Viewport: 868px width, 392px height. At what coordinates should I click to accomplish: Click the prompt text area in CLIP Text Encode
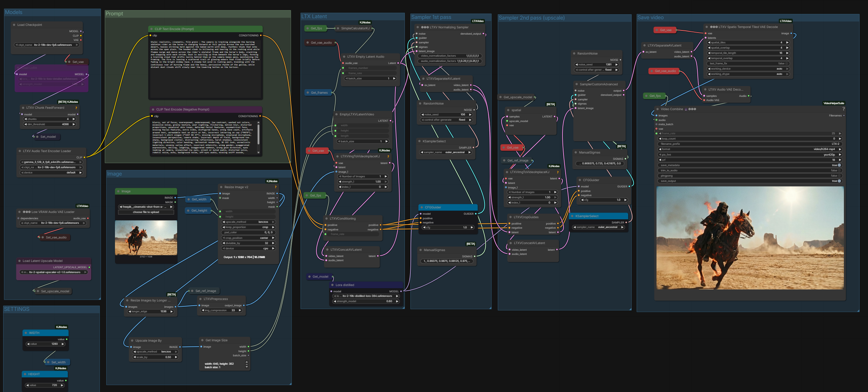coord(206,68)
